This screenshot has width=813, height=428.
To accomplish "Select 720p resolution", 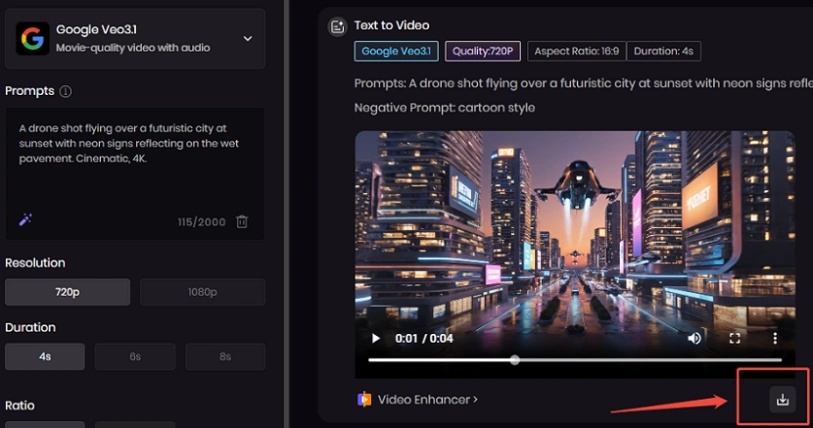I will [x=67, y=292].
